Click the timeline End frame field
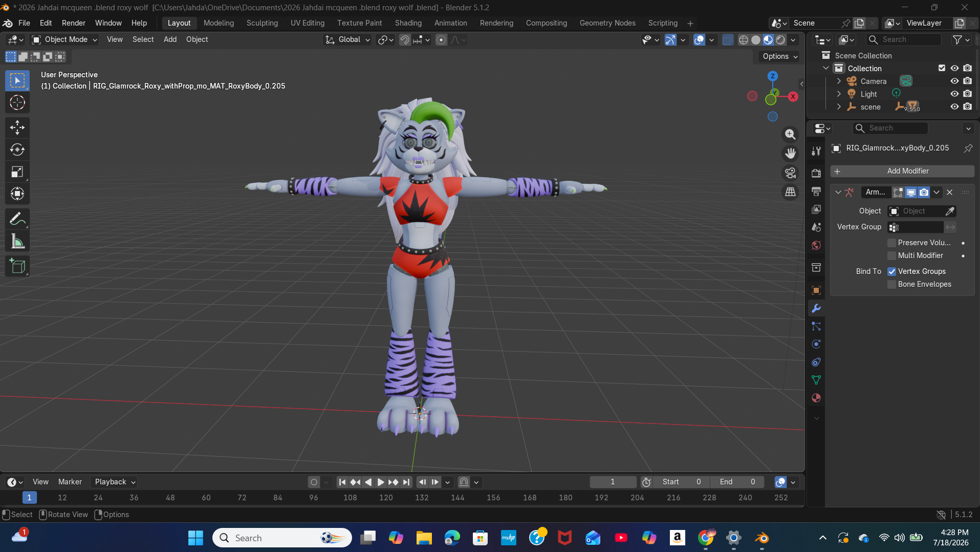 [737, 482]
